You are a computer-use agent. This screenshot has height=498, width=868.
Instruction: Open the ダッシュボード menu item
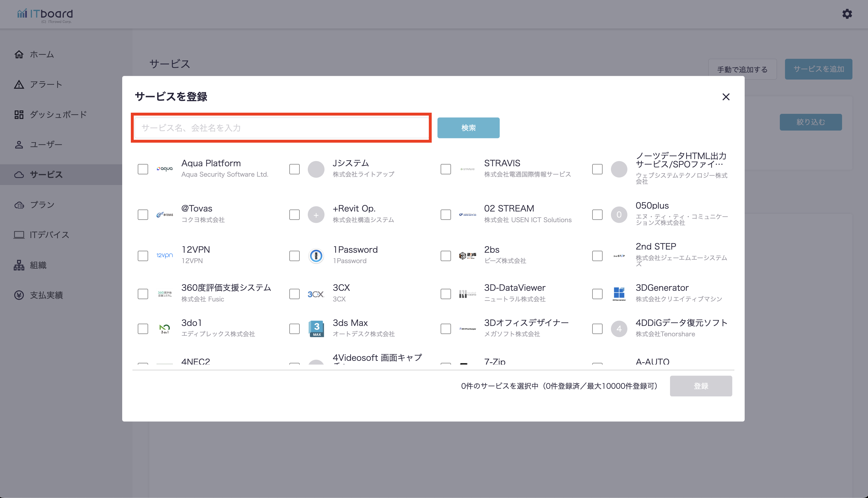(58, 115)
